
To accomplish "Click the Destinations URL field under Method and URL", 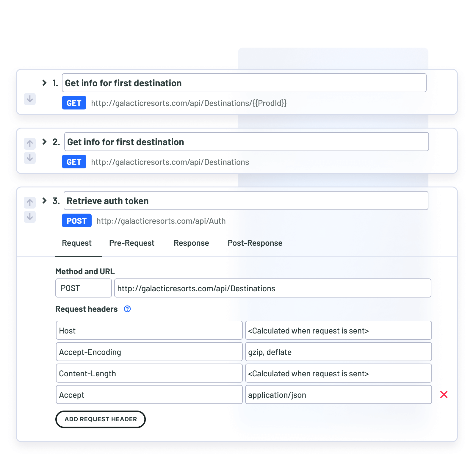I will pyautogui.click(x=272, y=288).
